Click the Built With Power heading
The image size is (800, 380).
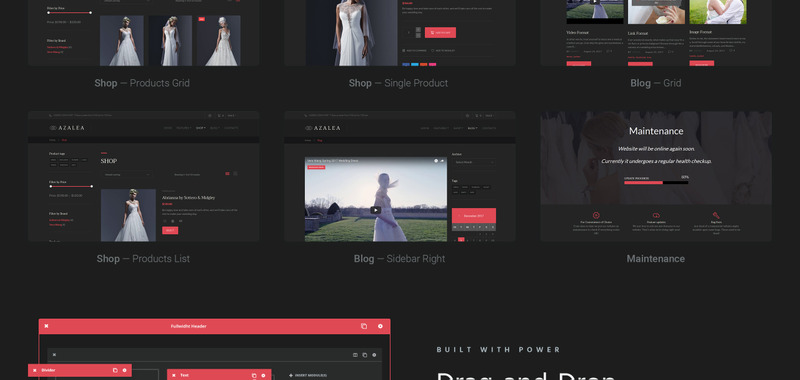click(x=499, y=350)
